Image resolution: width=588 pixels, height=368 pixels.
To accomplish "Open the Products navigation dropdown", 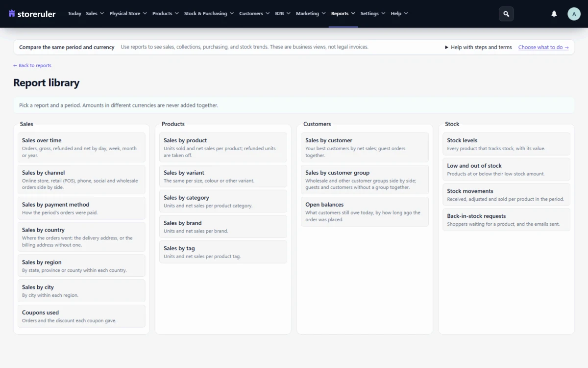I will tap(165, 14).
